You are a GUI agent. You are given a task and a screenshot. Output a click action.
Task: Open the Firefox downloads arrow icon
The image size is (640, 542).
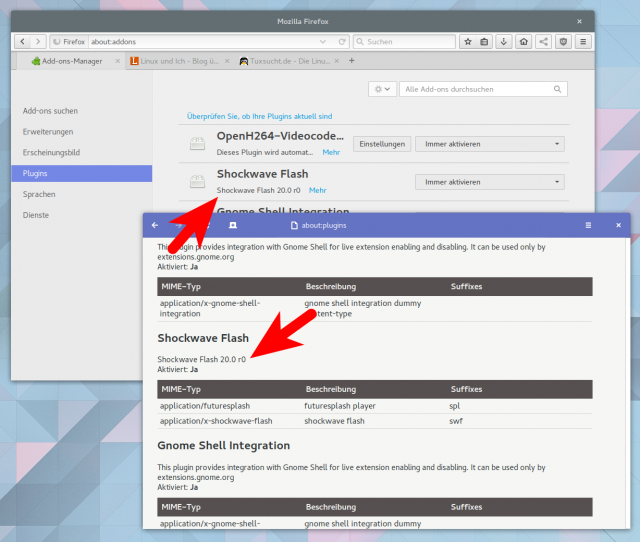(503, 42)
